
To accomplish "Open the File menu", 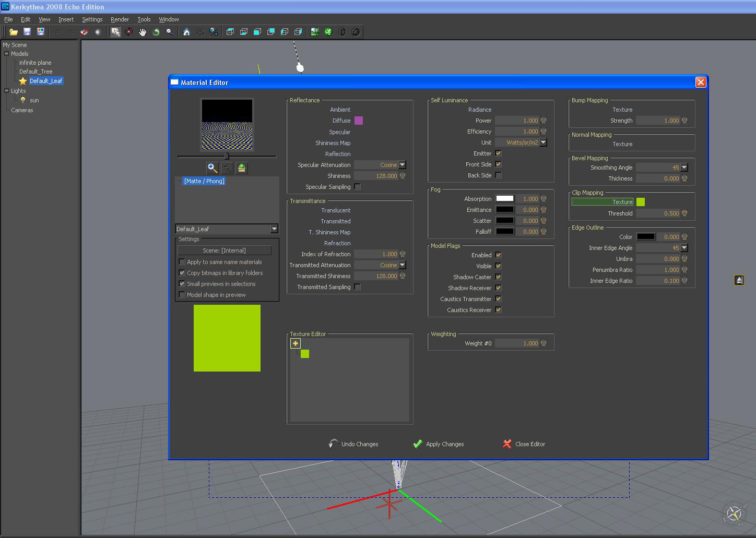I will (x=8, y=19).
